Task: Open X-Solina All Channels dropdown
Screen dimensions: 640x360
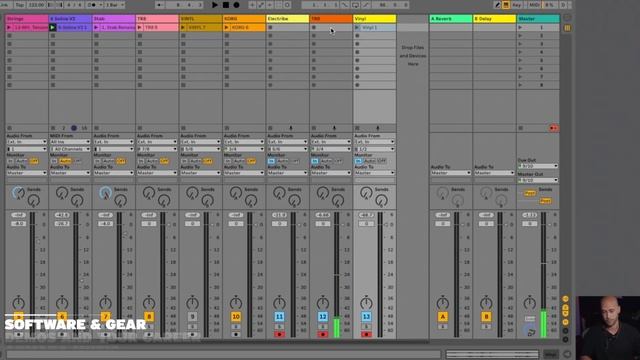Action: pos(70,149)
